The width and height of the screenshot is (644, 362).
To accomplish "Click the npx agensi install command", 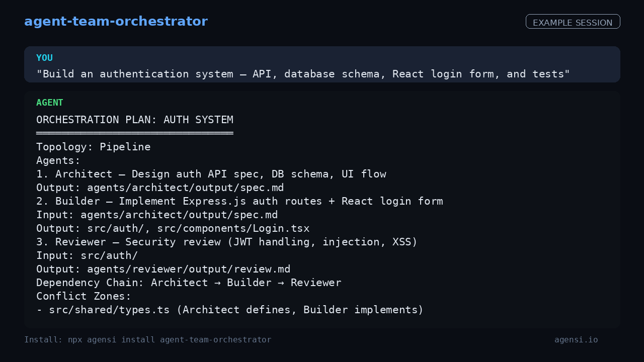I will tap(148, 340).
